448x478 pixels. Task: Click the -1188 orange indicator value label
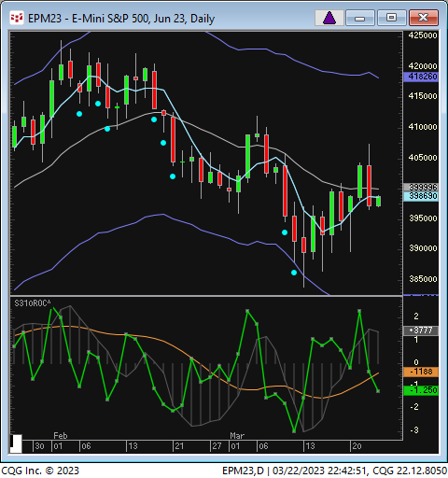click(x=421, y=372)
